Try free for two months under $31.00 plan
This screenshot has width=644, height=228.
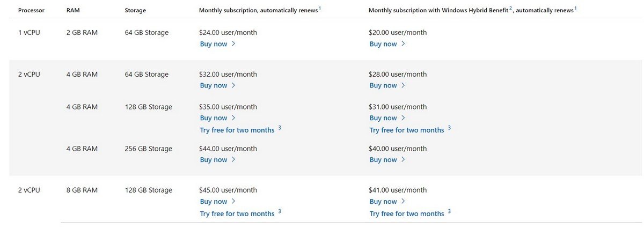coord(407,130)
